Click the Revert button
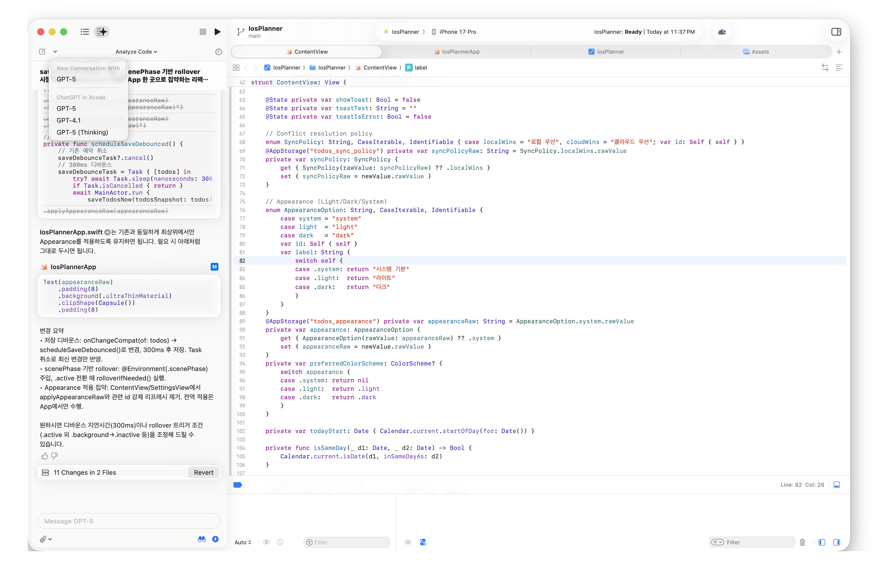 [203, 473]
